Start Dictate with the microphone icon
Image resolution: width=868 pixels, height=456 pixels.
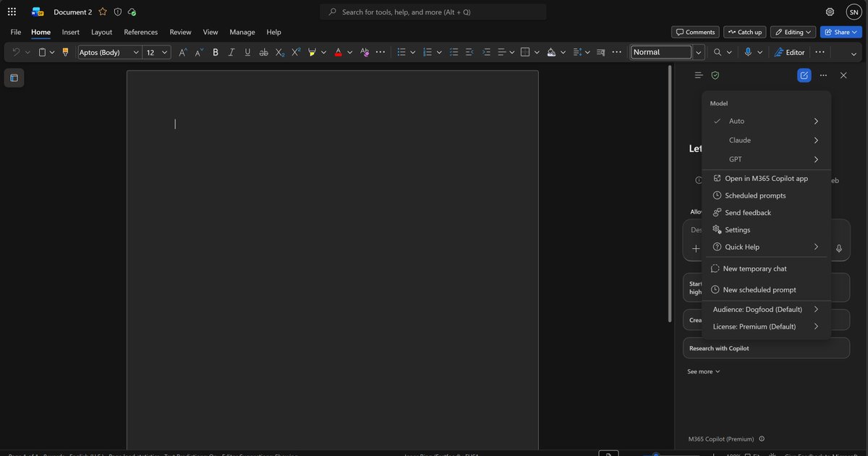coord(748,52)
